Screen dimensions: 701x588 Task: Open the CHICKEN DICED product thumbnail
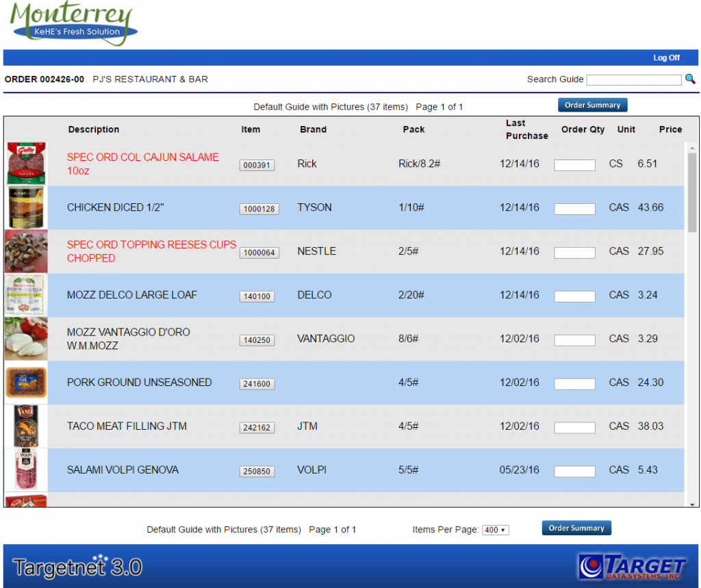(x=25, y=207)
